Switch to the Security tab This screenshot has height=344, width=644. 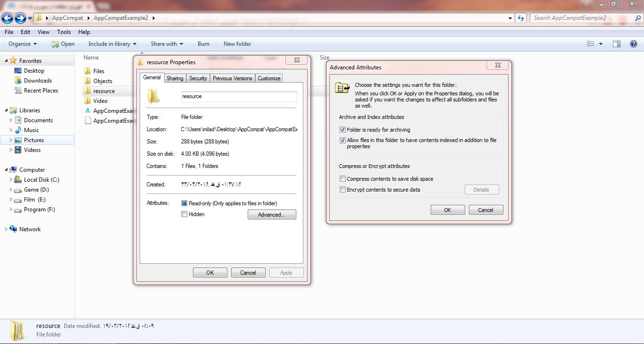click(198, 78)
